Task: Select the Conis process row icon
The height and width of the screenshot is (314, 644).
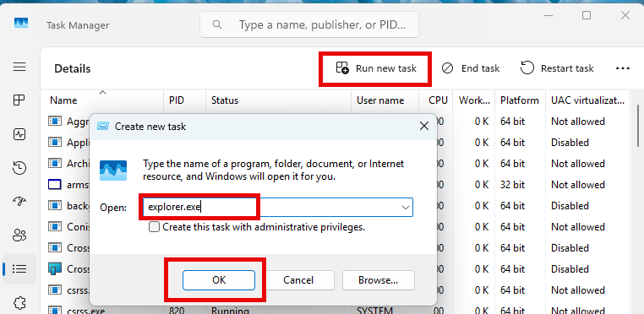Action: click(x=55, y=227)
